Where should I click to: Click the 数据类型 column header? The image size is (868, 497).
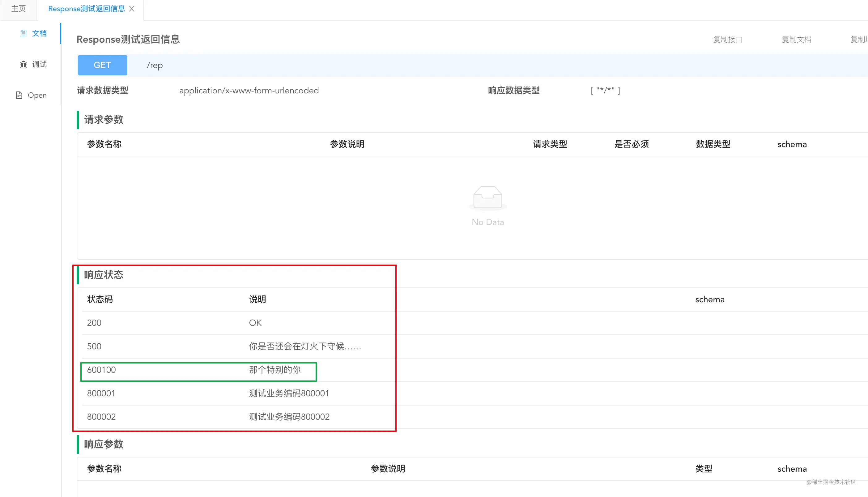(x=713, y=144)
